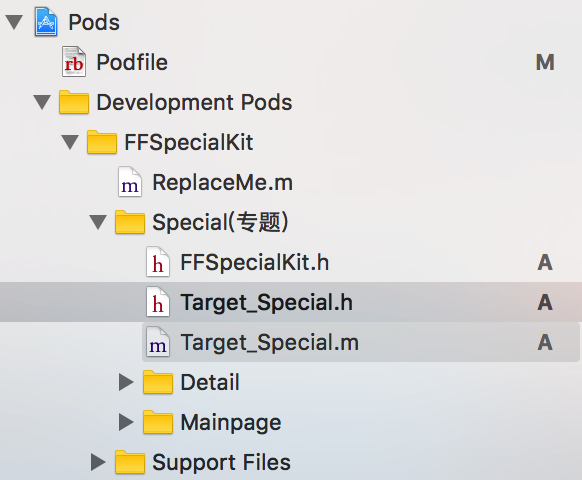Viewport: 582px width, 480px height.
Task: Click the Ruby file icon beside Podfile
Action: click(74, 62)
